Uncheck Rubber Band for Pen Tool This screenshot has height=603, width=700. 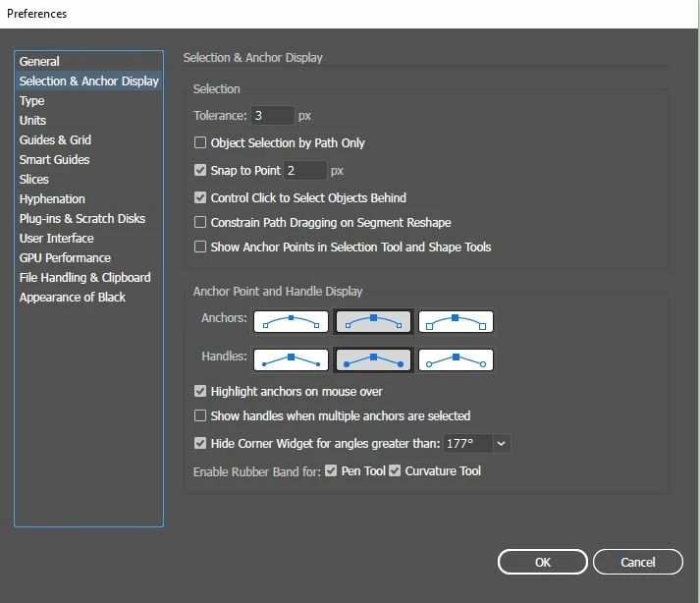pyautogui.click(x=331, y=470)
